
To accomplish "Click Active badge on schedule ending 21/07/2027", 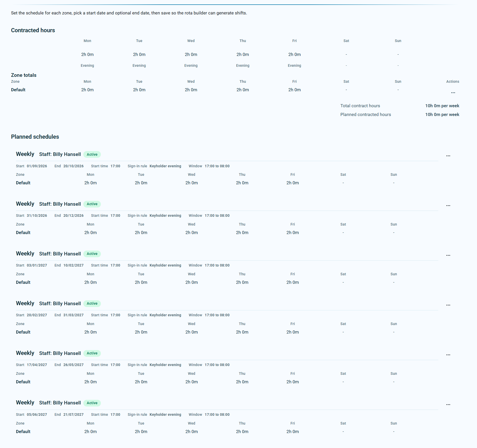I will [x=92, y=403].
